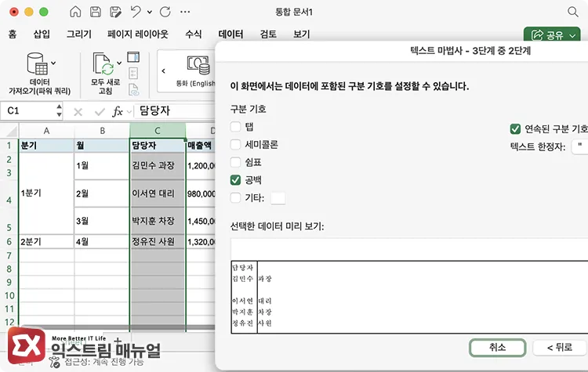The width and height of the screenshot is (588, 372).
Task: Click cell 박지훈 차장
Action: 158,221
